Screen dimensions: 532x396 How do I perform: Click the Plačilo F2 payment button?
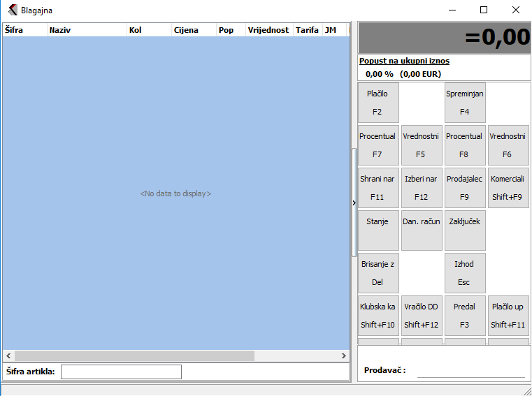378,103
